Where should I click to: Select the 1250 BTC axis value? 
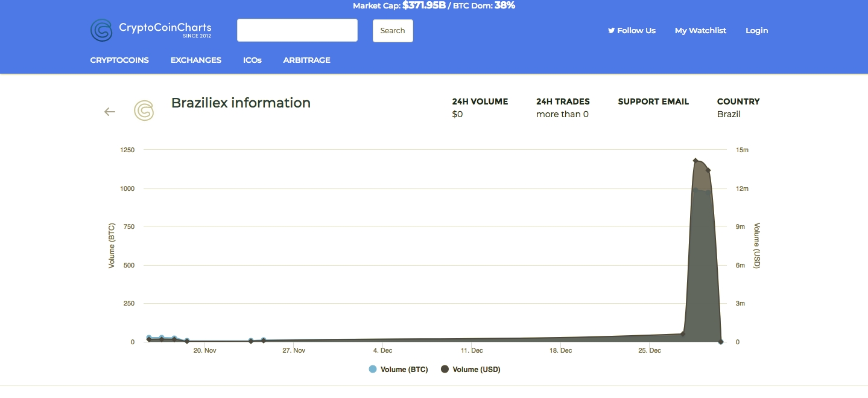coord(127,150)
